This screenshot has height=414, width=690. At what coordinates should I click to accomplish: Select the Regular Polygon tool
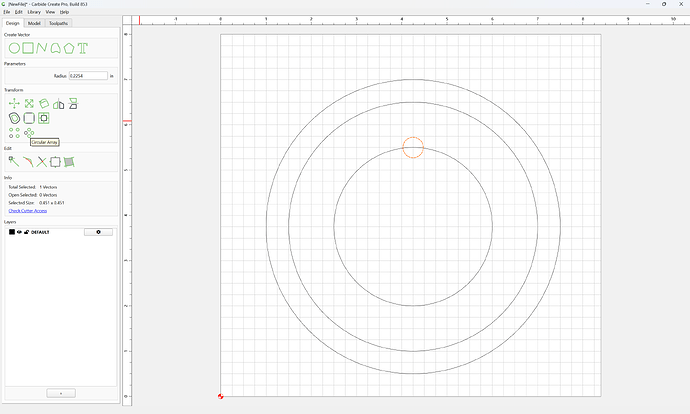click(69, 48)
